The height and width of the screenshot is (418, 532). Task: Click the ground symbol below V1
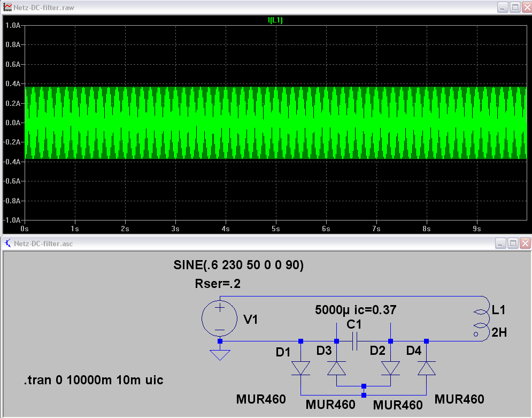[x=220, y=355]
